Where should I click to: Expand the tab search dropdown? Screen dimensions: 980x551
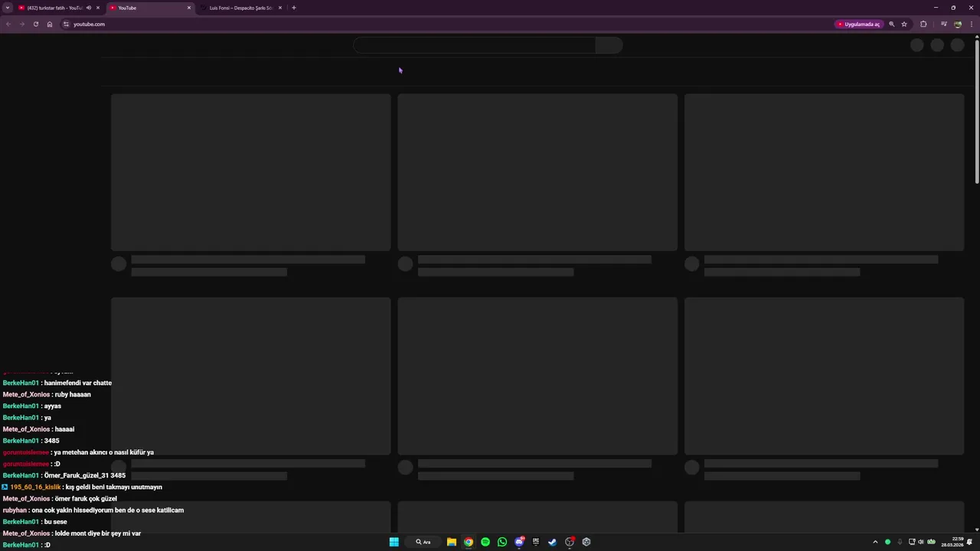pyautogui.click(x=8, y=8)
